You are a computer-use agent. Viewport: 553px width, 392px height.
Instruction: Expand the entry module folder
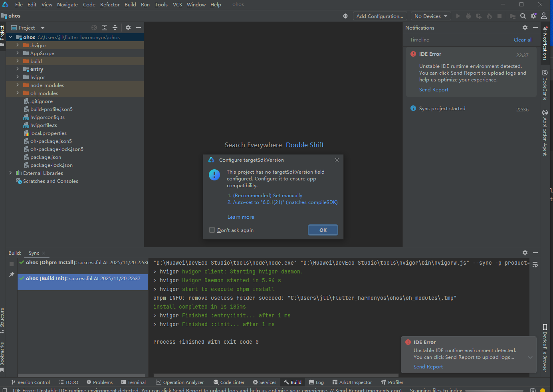tap(18, 69)
